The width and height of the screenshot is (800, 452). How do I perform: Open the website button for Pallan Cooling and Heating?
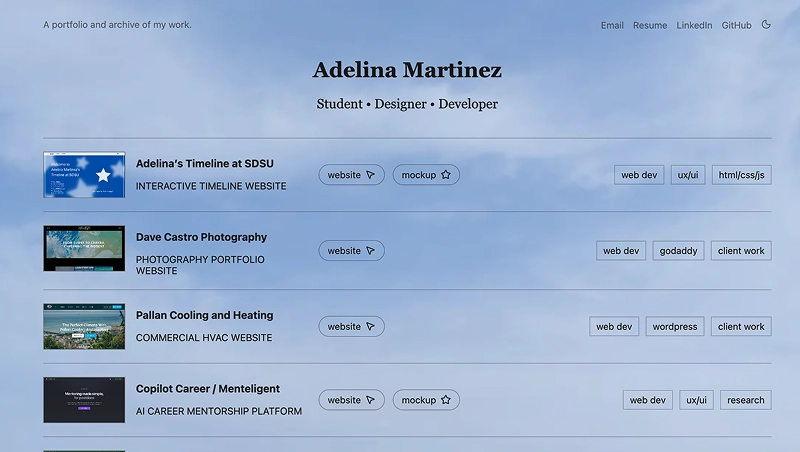[x=352, y=327]
